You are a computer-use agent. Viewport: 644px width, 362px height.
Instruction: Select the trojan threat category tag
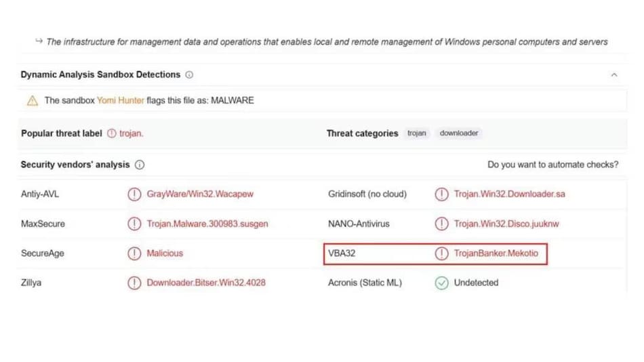(416, 134)
